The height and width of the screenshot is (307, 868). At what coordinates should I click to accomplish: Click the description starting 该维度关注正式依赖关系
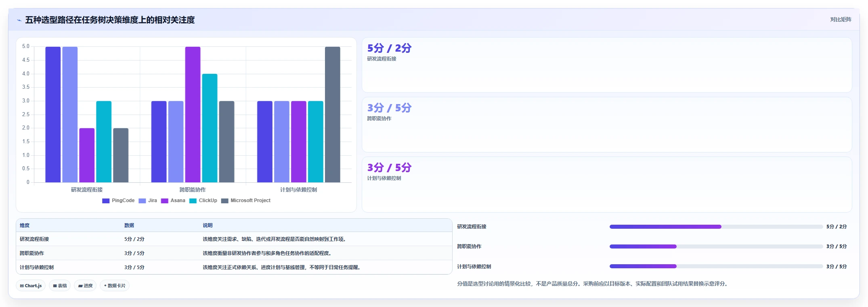coord(282,267)
